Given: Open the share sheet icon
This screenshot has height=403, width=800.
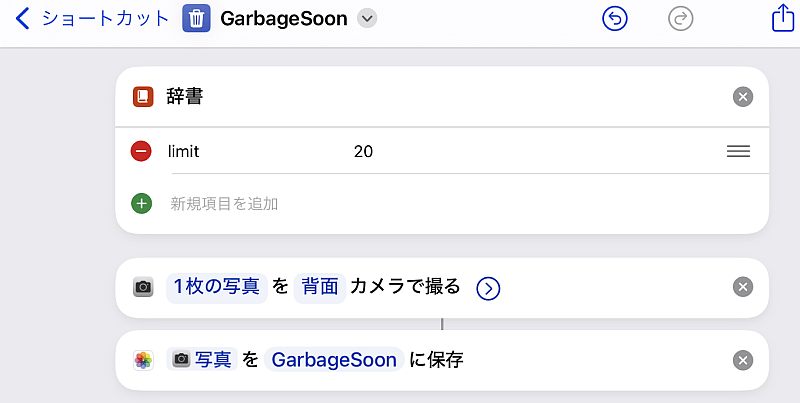Looking at the screenshot, I should click(783, 18).
